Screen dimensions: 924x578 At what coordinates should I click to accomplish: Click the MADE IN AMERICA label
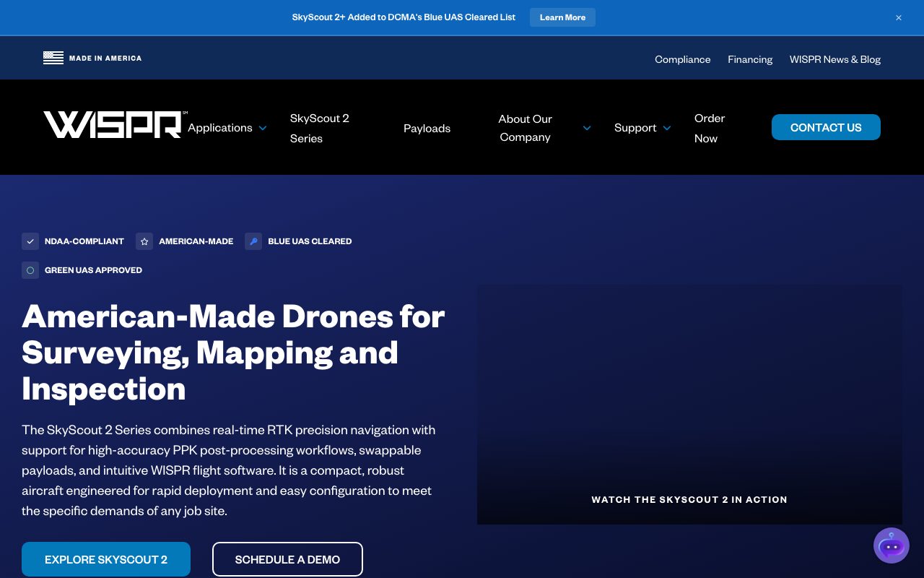105,58
